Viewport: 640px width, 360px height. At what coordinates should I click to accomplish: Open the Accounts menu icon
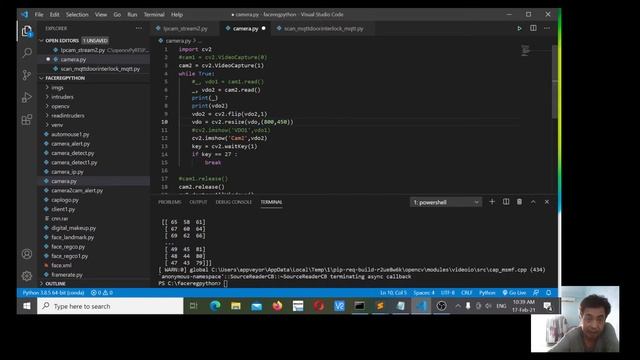coord(27,254)
